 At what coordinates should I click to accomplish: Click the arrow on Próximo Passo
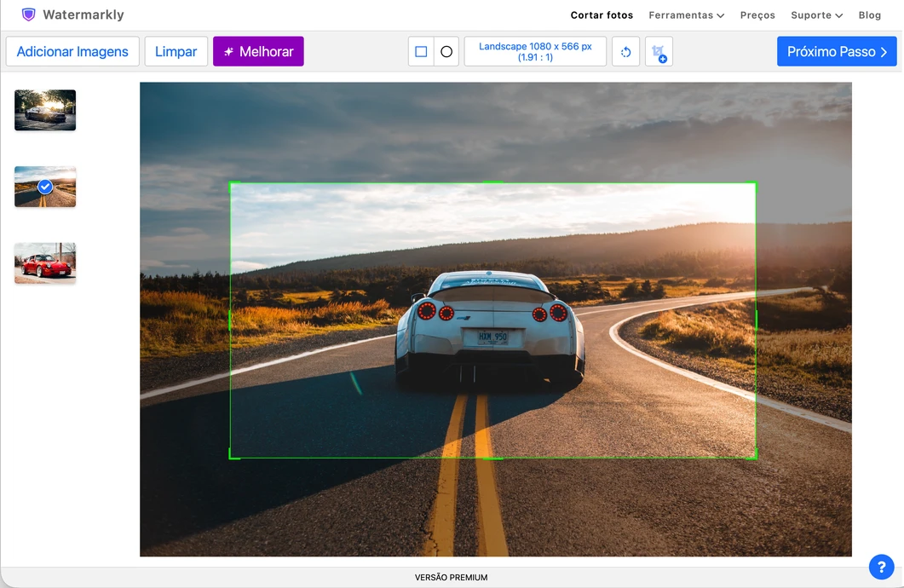pos(884,52)
